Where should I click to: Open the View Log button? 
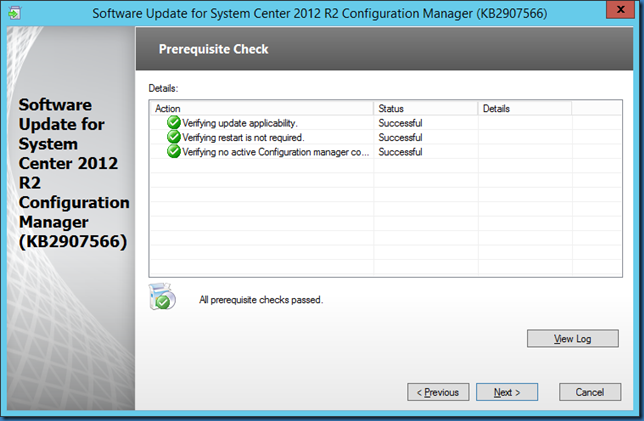(x=572, y=339)
